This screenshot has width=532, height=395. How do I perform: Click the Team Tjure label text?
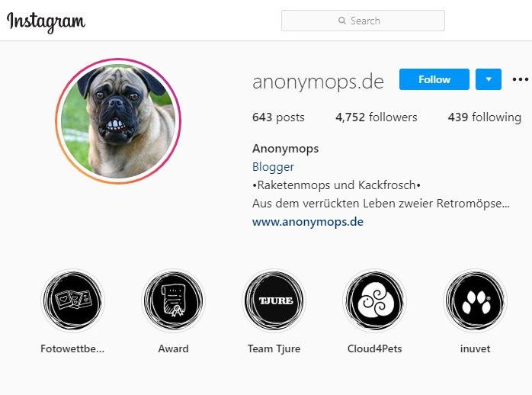[274, 348]
